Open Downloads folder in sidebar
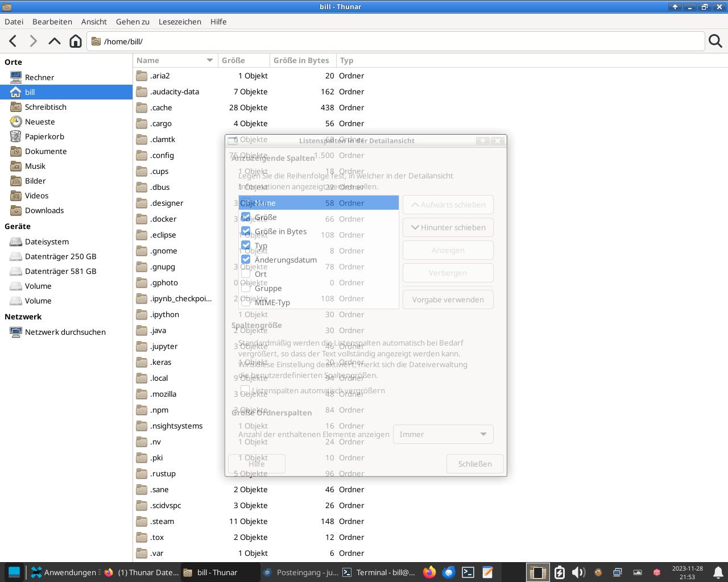 tap(66, 210)
